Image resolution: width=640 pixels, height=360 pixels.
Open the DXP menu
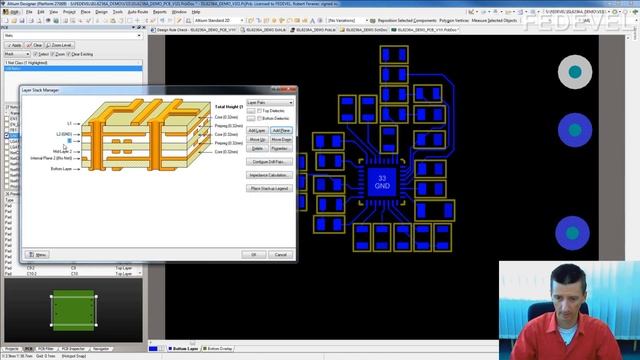11,12
